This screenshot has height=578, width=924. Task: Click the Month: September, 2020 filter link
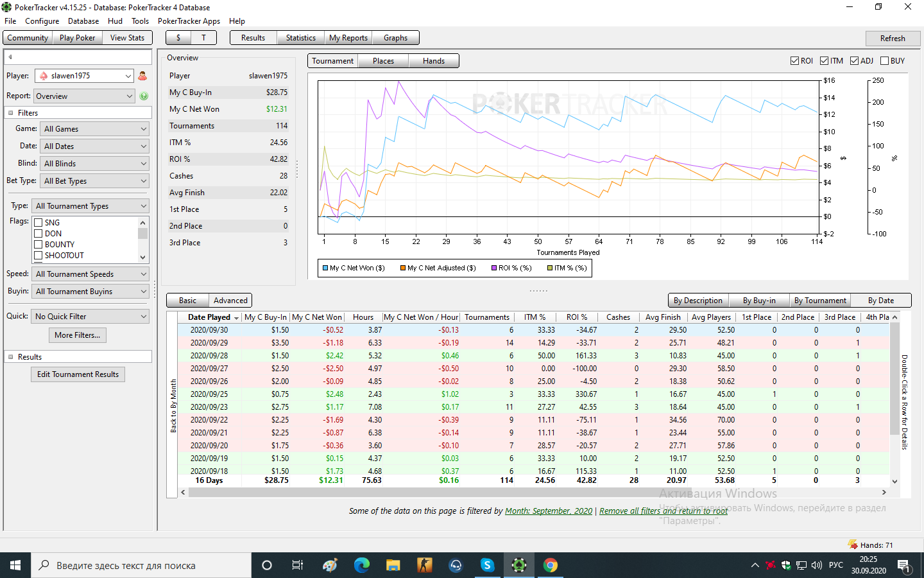pyautogui.click(x=549, y=511)
